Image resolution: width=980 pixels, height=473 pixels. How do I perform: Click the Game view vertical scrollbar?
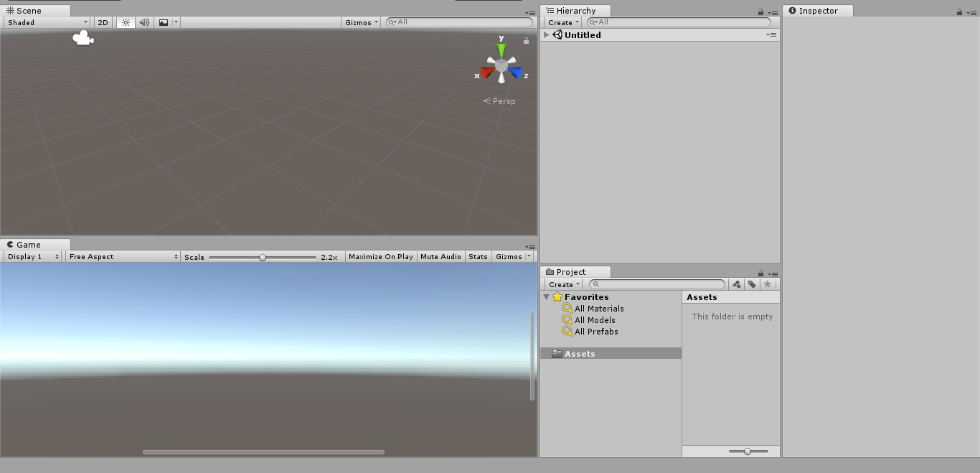[532, 356]
